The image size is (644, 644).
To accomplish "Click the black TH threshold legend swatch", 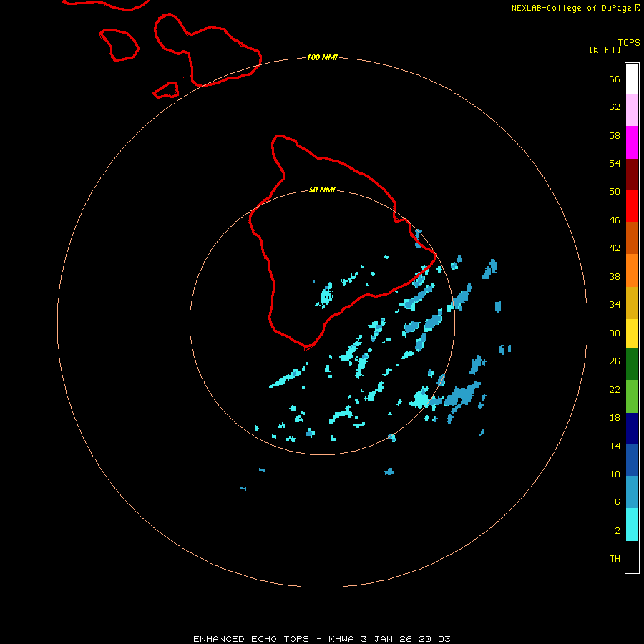I will click(632, 557).
